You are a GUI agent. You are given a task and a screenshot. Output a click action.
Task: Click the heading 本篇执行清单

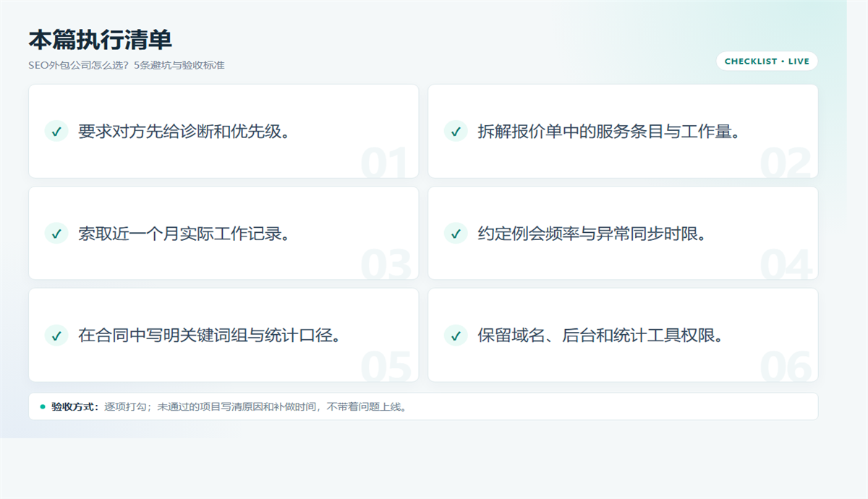pos(100,39)
